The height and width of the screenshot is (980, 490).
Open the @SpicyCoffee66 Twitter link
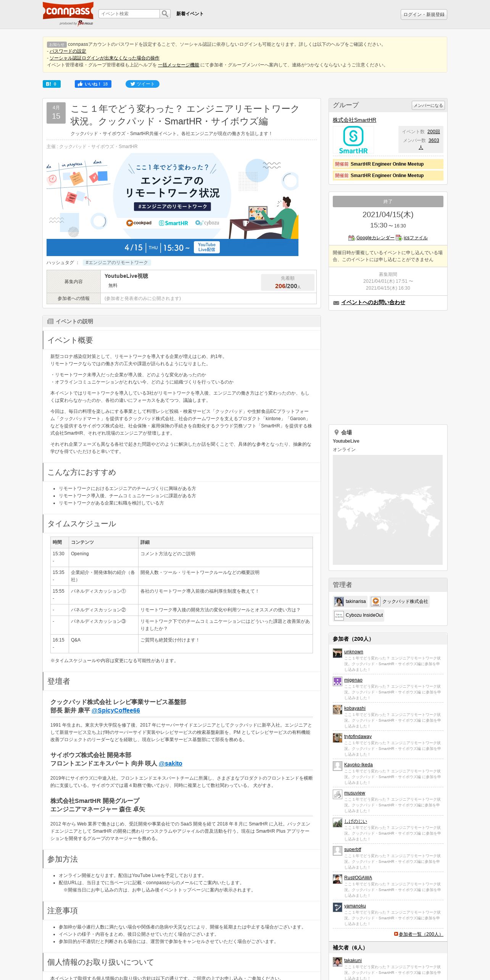[x=116, y=710]
